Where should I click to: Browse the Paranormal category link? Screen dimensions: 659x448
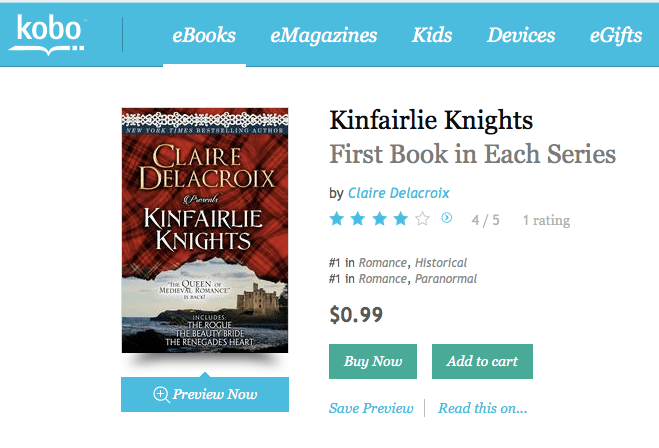point(446,279)
